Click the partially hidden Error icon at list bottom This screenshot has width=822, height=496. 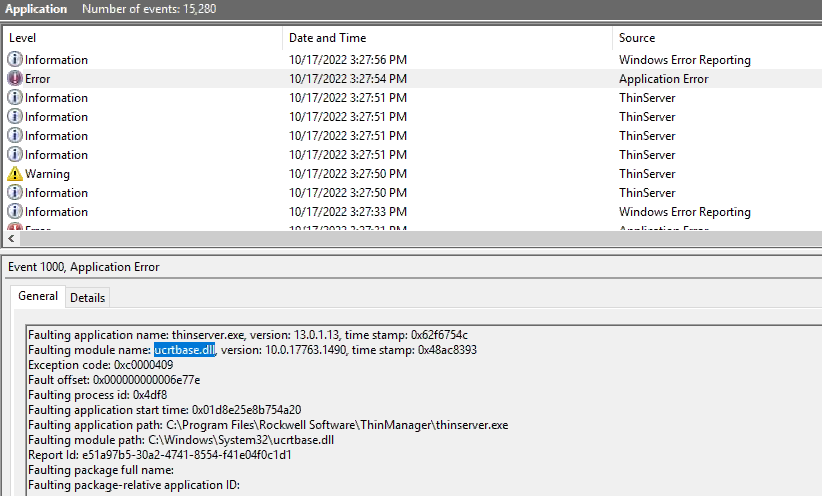(x=15, y=229)
